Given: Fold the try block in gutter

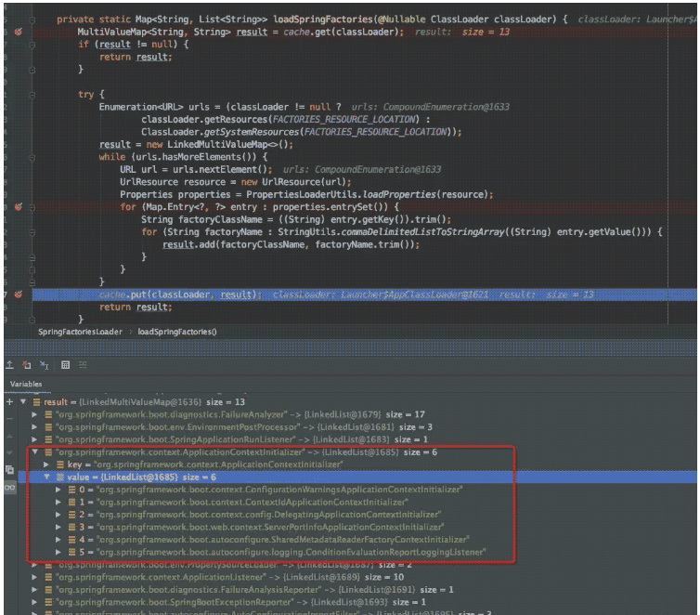Looking at the screenshot, I should pyautogui.click(x=32, y=95).
